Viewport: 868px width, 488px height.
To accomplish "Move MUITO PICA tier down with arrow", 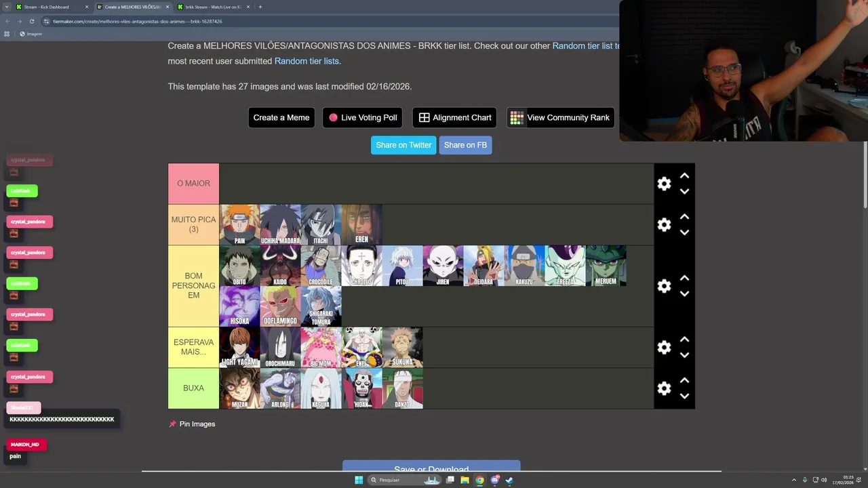I will click(684, 232).
